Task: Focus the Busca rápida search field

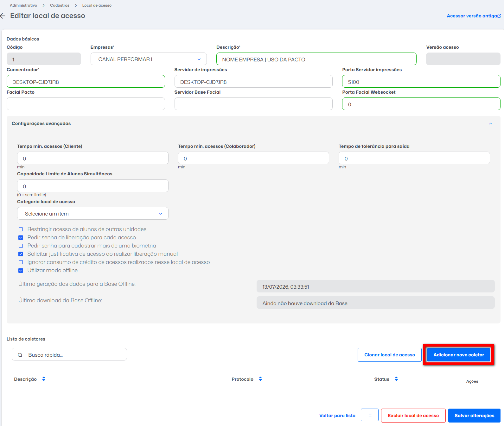Action: (x=69, y=354)
